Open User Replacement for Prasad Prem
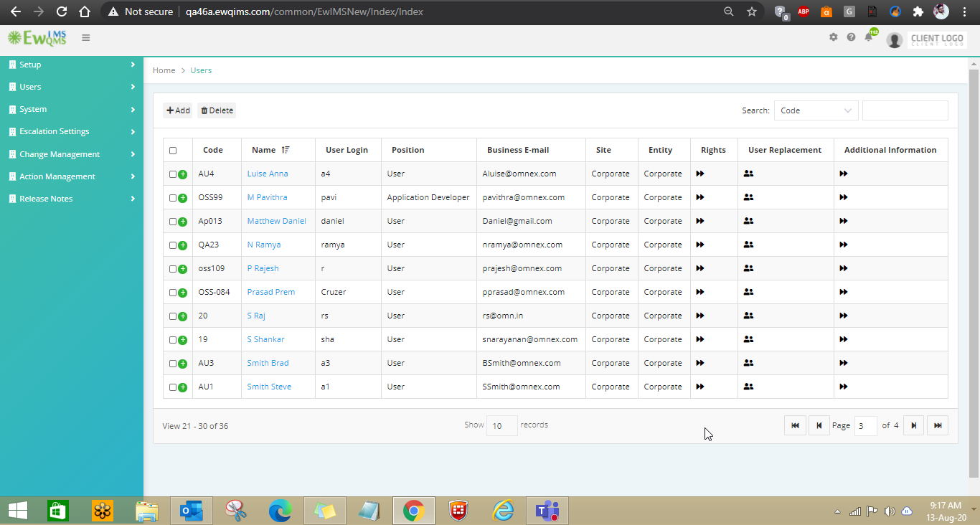Viewport: 980px width, 525px height. click(x=748, y=292)
